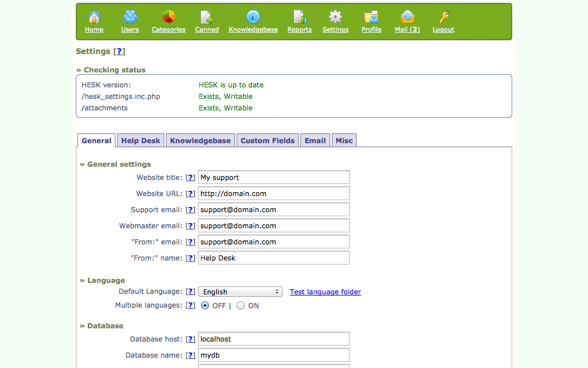Open the Knowledgebase info icon
The width and height of the screenshot is (588, 368).
(x=253, y=17)
